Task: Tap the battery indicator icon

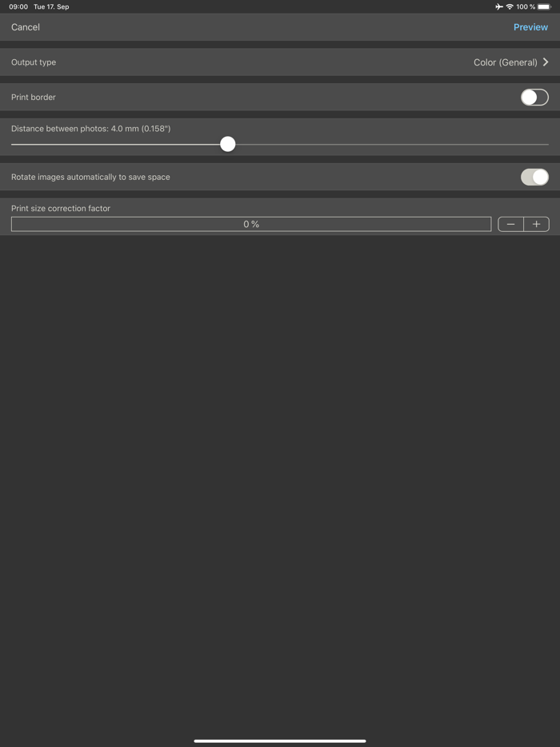Action: 544,6
